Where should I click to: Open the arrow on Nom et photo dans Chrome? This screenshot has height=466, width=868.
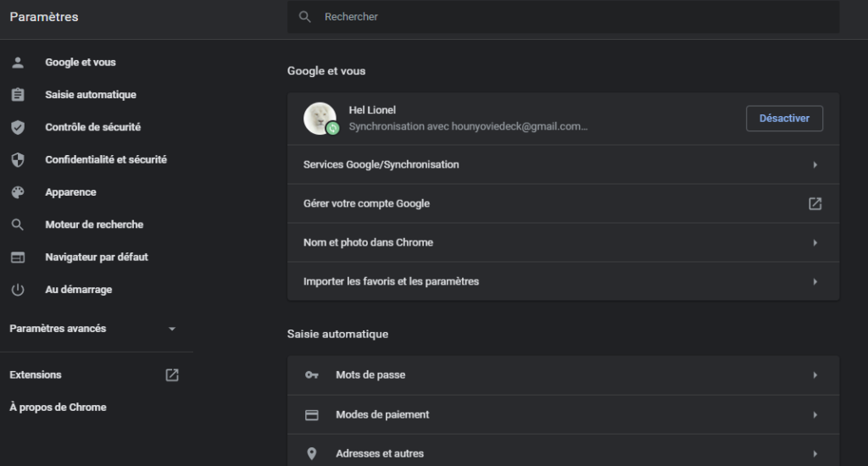[x=815, y=243]
